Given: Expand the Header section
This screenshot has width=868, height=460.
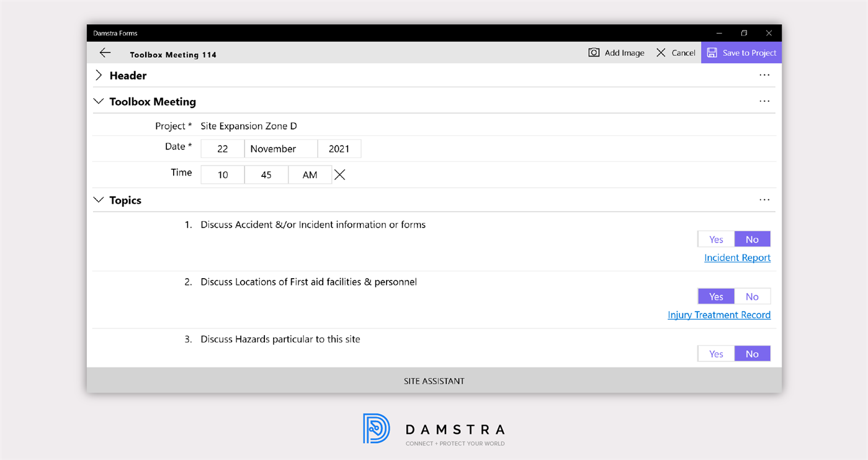Looking at the screenshot, I should pos(99,75).
